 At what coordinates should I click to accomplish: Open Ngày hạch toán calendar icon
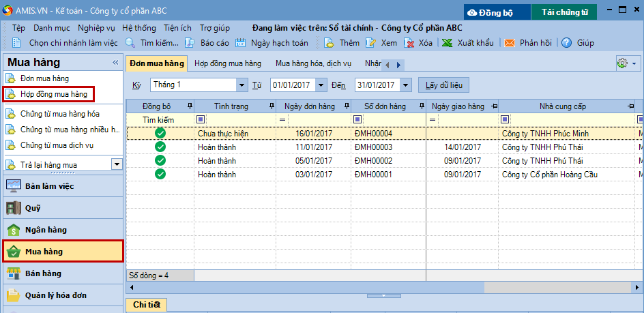point(240,42)
